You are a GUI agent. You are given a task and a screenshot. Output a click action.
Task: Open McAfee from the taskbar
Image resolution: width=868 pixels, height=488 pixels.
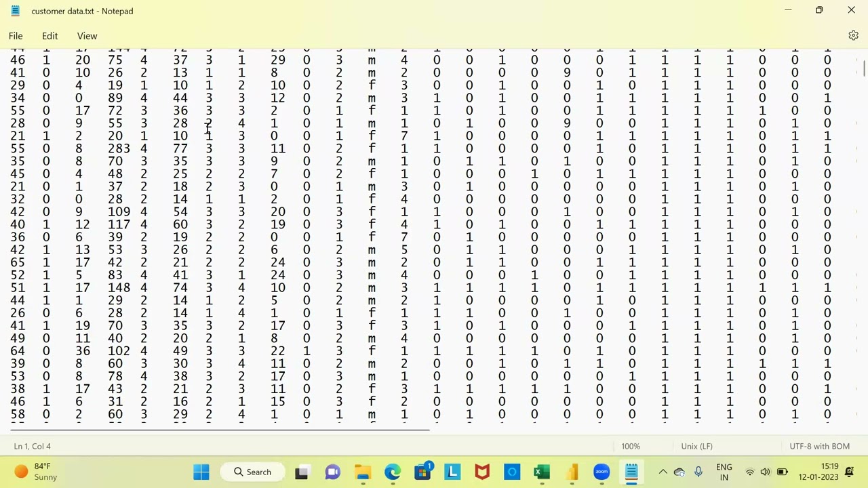pyautogui.click(x=482, y=472)
